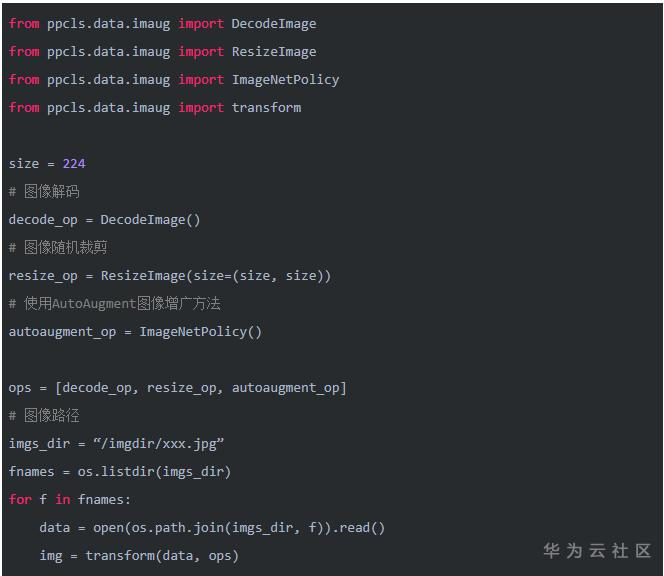Click the 华为云社区 watermark
The image size is (664, 576).
(x=597, y=550)
